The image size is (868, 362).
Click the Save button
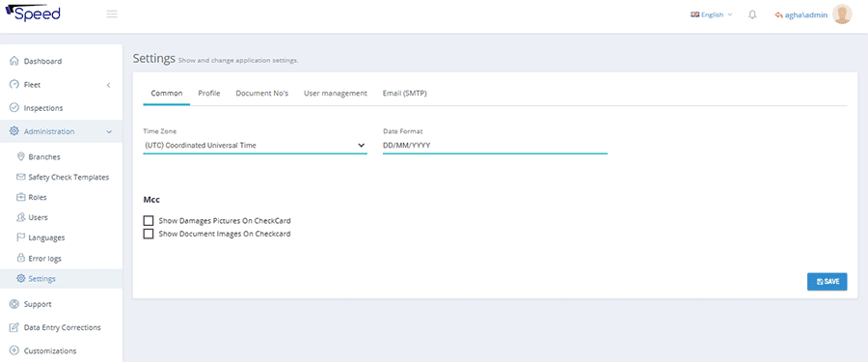[x=827, y=282]
